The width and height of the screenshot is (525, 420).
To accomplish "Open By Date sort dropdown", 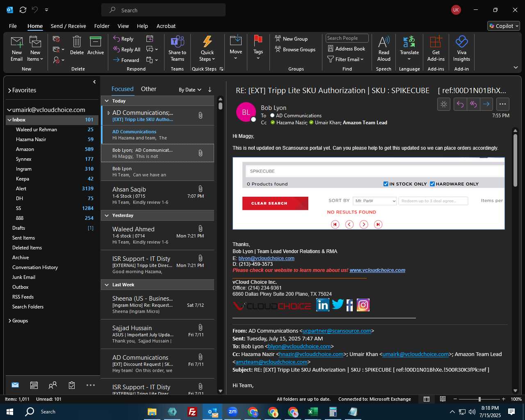I will coord(190,89).
